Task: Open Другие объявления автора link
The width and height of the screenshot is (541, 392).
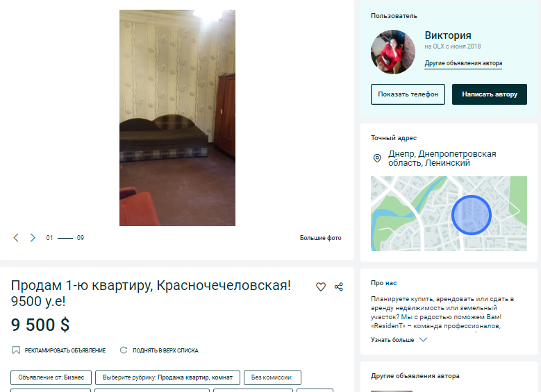Action: [463, 63]
